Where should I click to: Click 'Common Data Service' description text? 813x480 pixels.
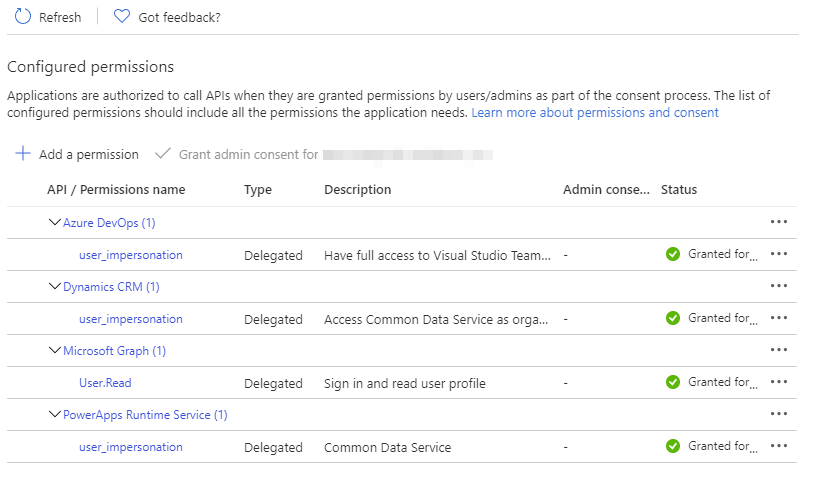(x=387, y=447)
